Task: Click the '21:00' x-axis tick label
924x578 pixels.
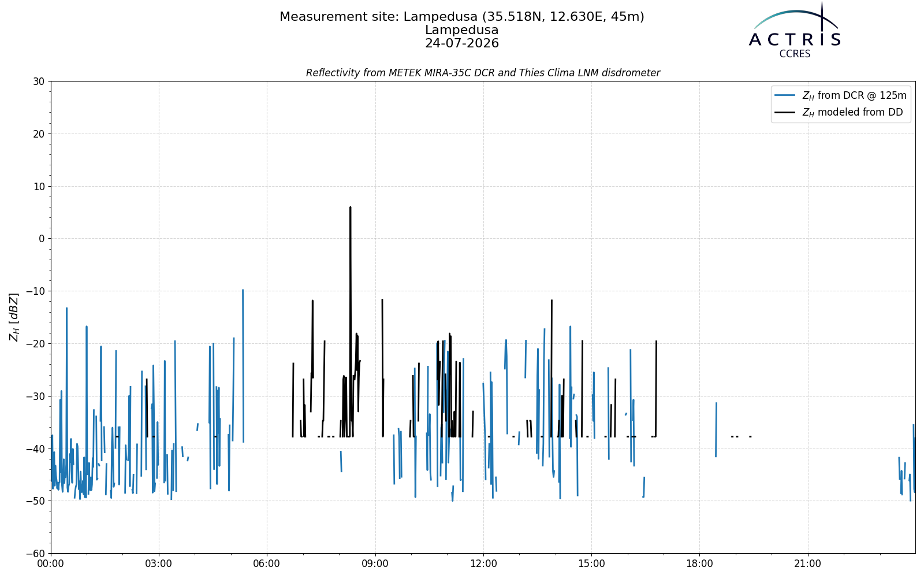Action: coord(807,564)
